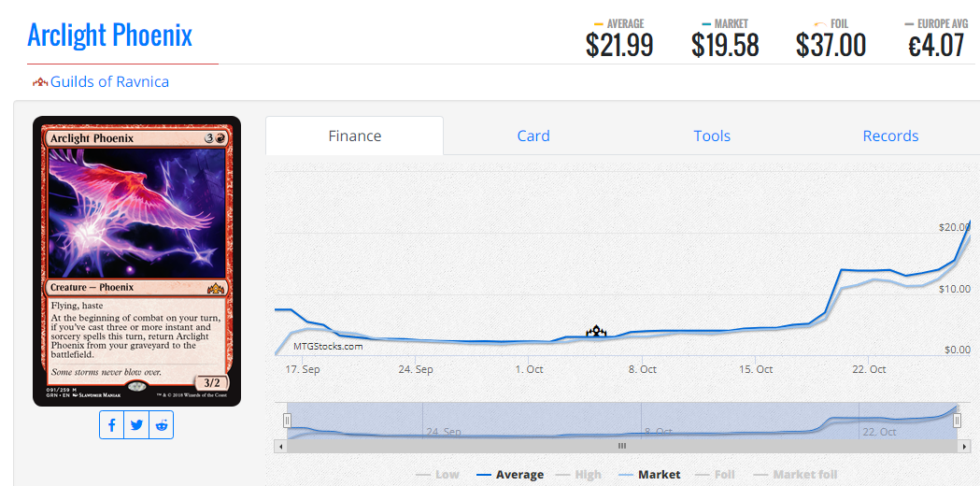
Task: Click the left range handle of chart navigator
Action: 288,421
